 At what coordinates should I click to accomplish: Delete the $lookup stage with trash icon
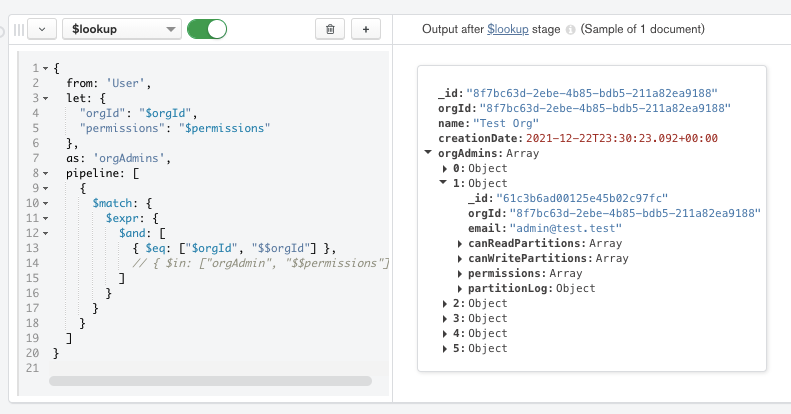point(330,30)
